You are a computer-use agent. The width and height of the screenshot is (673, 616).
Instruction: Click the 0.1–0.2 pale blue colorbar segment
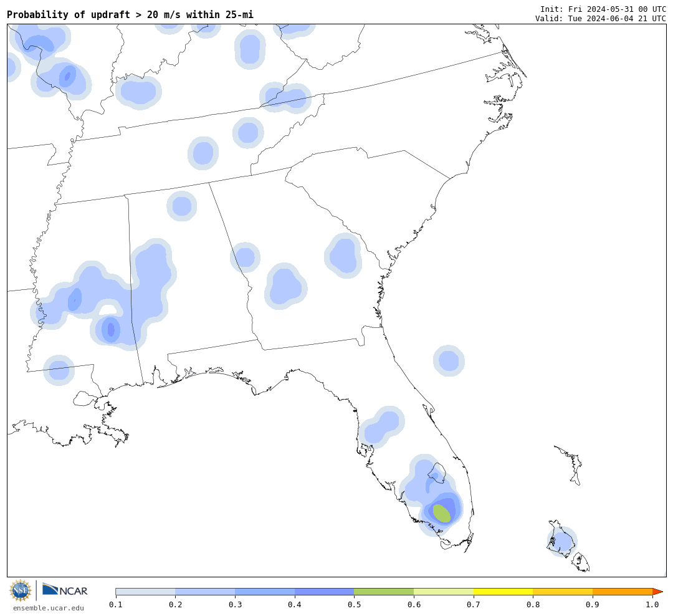145,592
